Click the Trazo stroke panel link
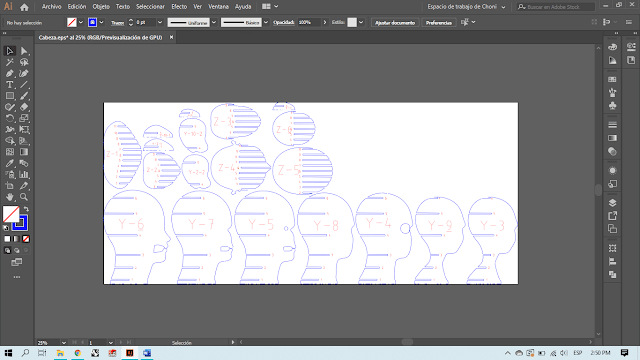 point(118,23)
